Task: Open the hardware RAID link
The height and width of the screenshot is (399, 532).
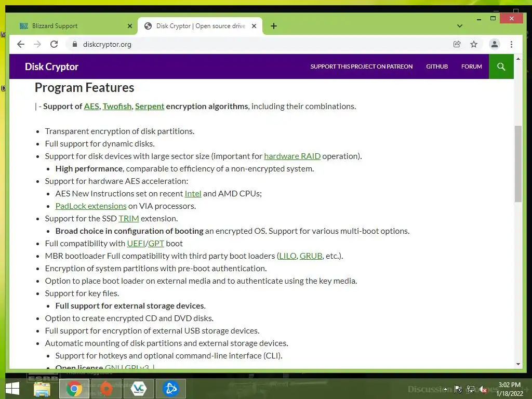Action: click(292, 156)
